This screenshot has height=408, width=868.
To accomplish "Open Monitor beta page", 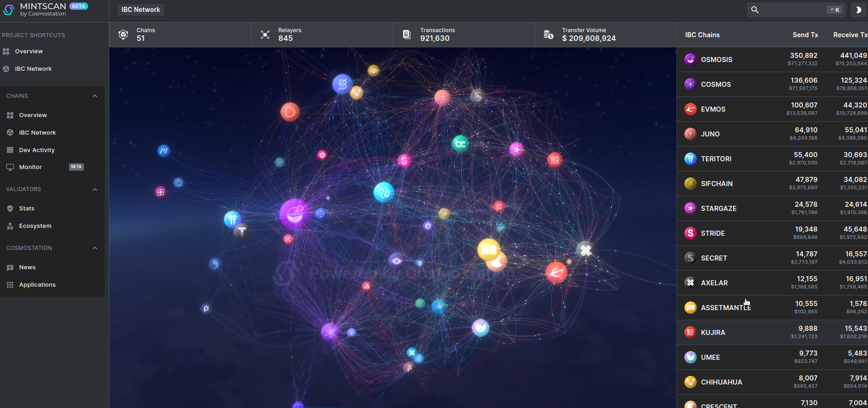I will (x=30, y=167).
